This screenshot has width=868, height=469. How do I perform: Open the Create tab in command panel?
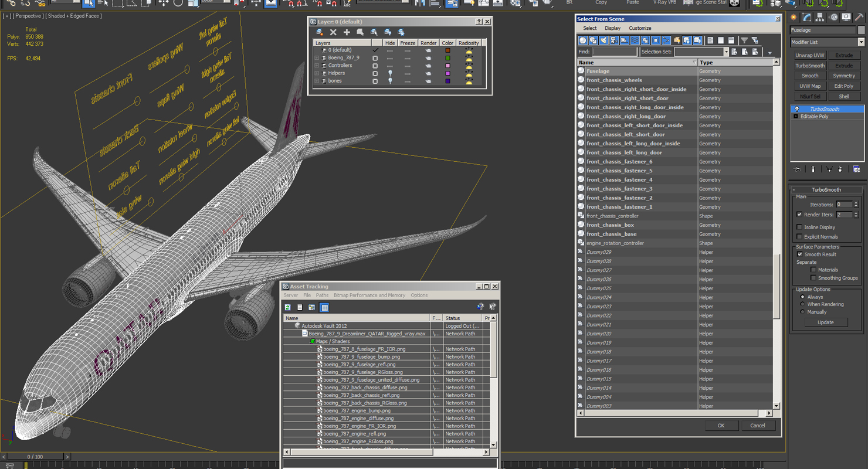(x=794, y=18)
